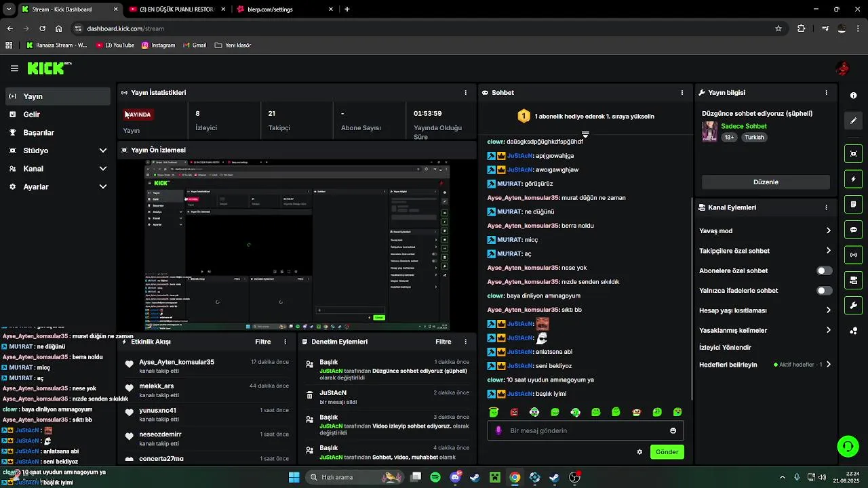Open the Instagram bookmark
Viewport: 868px width, 488px height.
158,45
